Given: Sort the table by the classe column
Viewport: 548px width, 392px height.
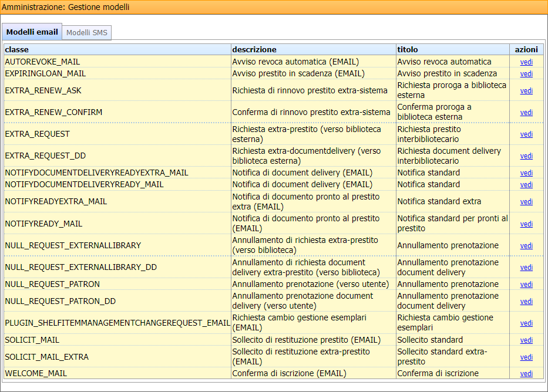Looking at the screenshot, I should (x=18, y=49).
